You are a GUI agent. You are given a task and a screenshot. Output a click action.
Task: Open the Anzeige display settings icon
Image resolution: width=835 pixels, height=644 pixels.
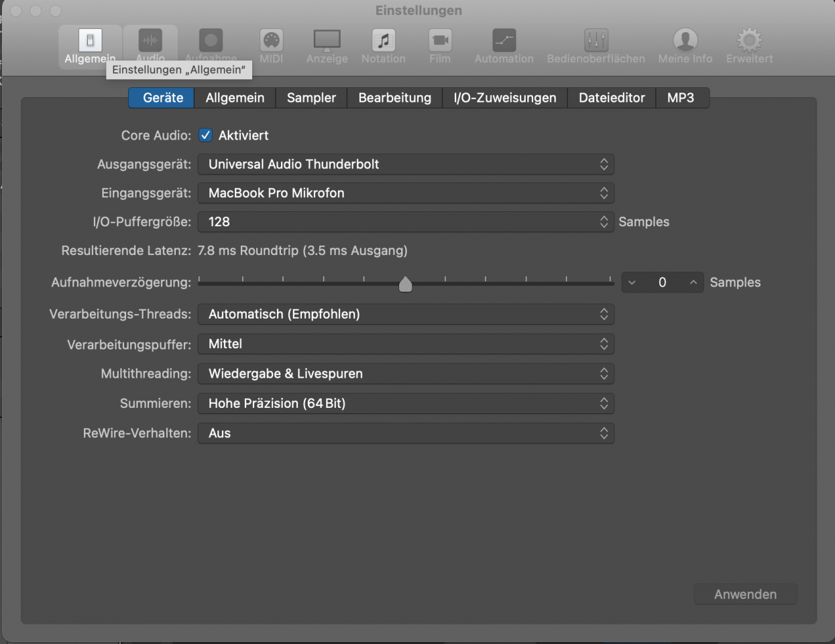point(327,40)
